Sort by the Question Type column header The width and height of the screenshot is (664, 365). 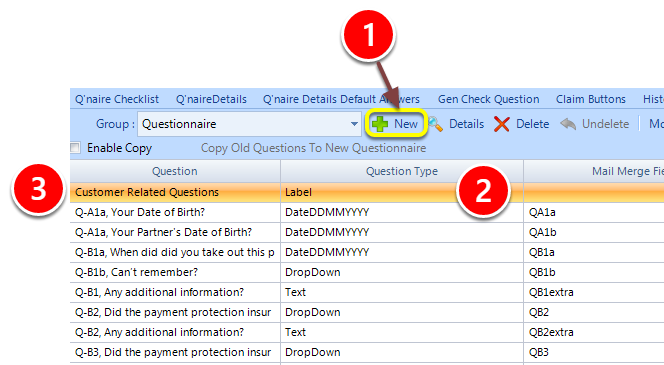(x=402, y=171)
